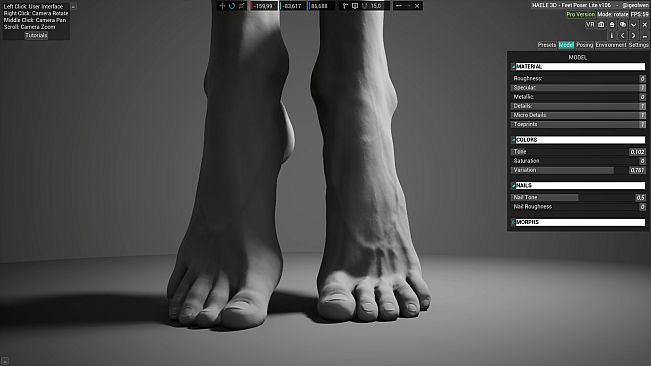Open the Tutorials button
This screenshot has height=366, width=651.
click(36, 35)
